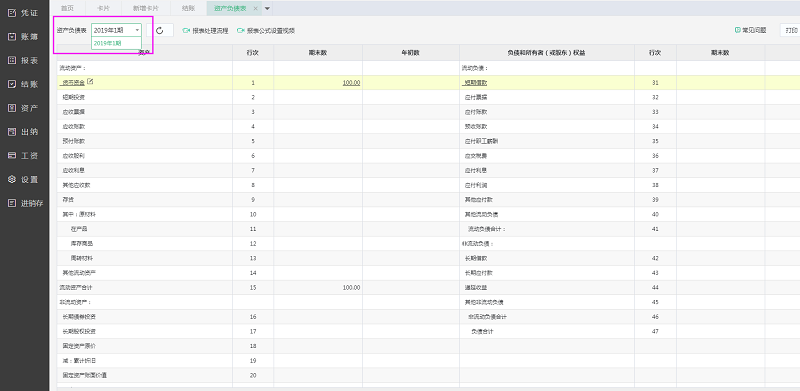The width and height of the screenshot is (800, 391).
Task: Open the 工资 module in the sidebar
Action: (24, 156)
